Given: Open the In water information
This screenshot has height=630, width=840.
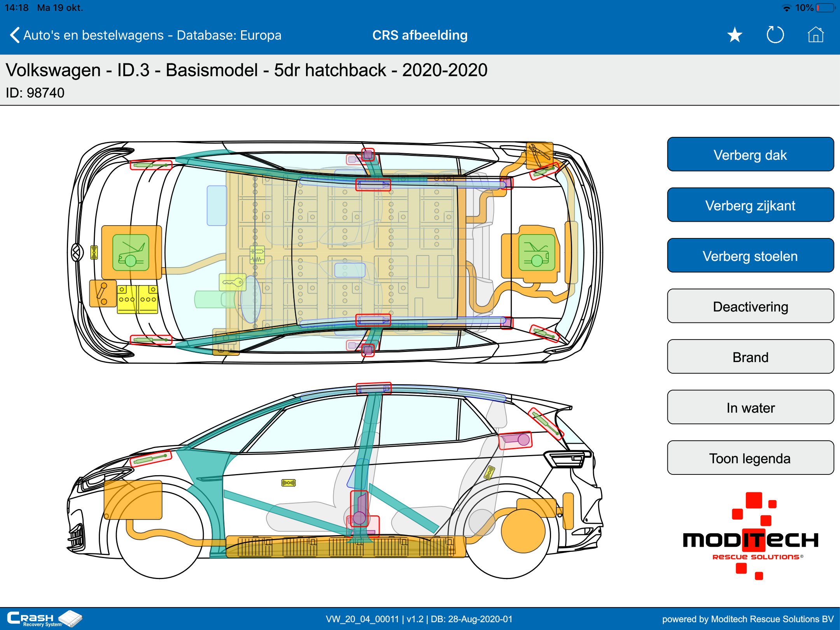Looking at the screenshot, I should click(750, 407).
